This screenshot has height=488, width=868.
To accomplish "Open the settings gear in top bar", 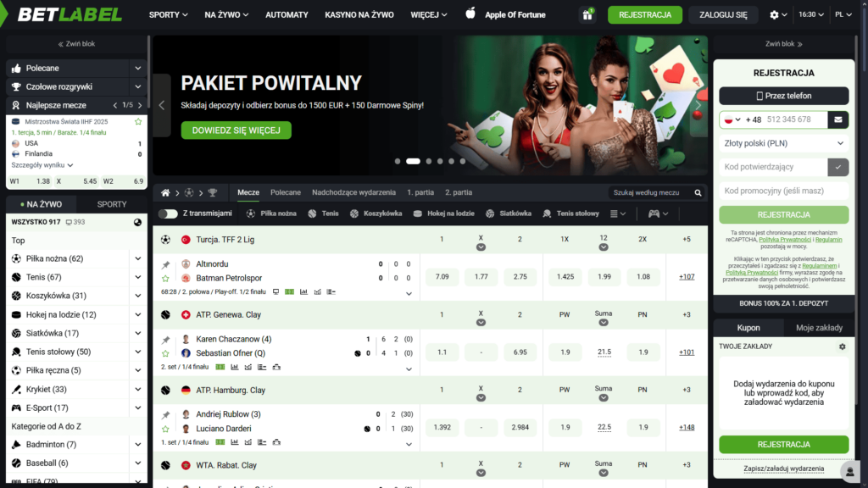I will pyautogui.click(x=773, y=14).
